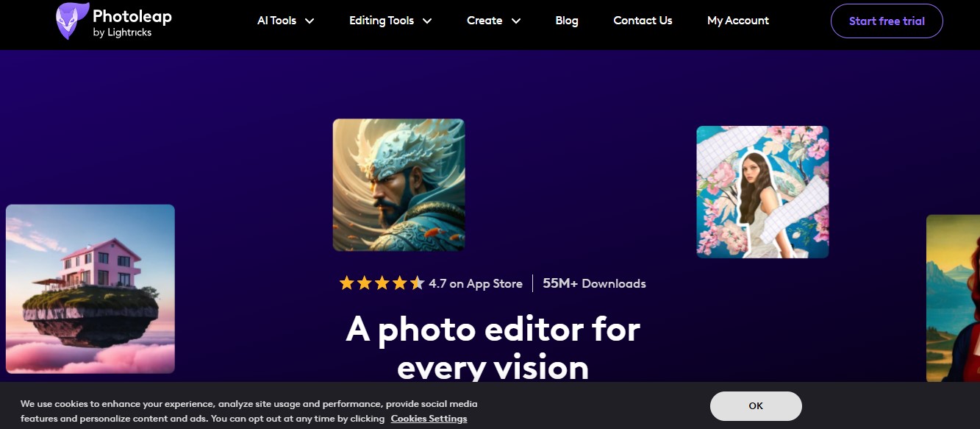This screenshot has height=429, width=980.
Task: Accept cookies with the OK button
Action: (756, 406)
